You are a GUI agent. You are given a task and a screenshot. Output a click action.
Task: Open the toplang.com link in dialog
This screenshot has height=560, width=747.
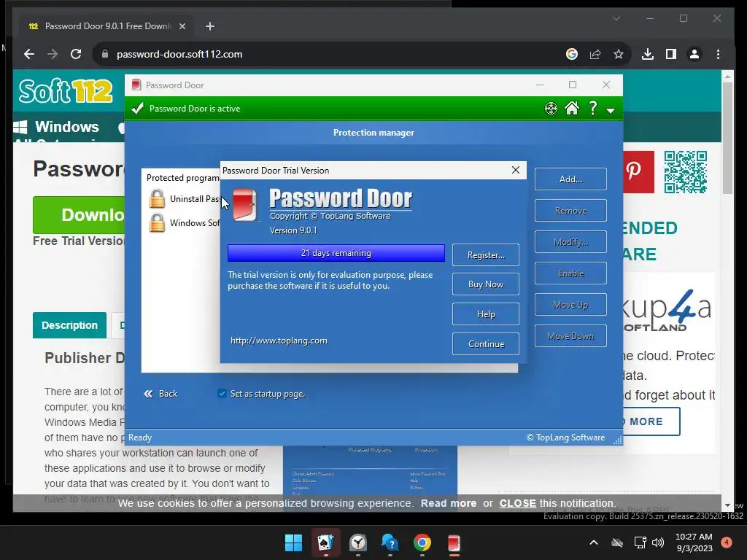pos(279,341)
